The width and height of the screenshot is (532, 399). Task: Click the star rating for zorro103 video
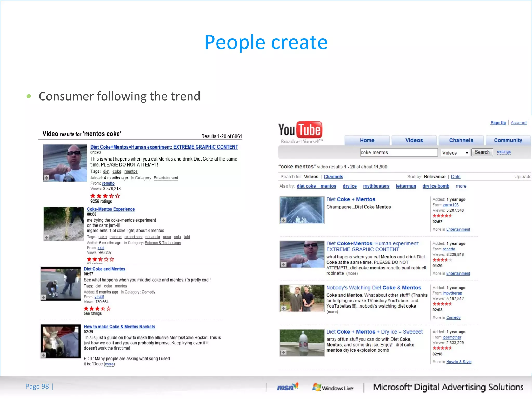(x=442, y=216)
